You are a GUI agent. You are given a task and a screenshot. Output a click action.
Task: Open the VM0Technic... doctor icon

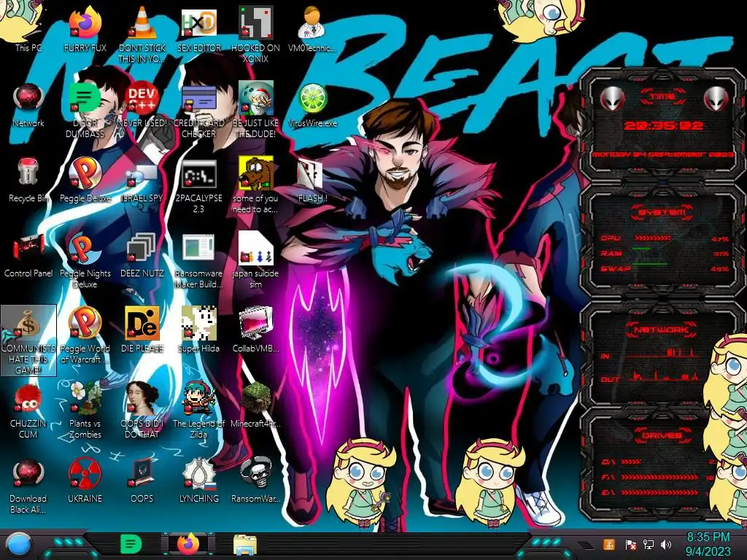312,24
